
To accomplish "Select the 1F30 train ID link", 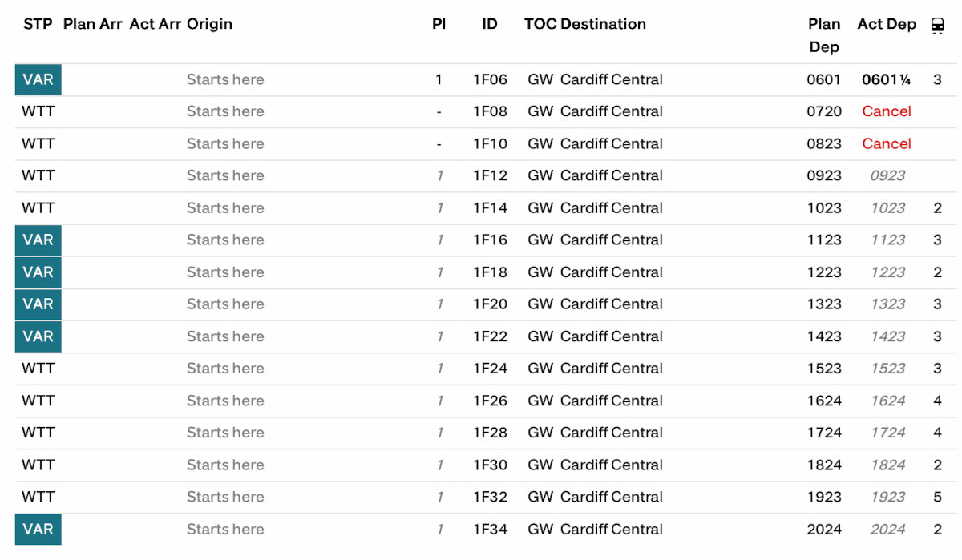I will pyautogui.click(x=490, y=465).
